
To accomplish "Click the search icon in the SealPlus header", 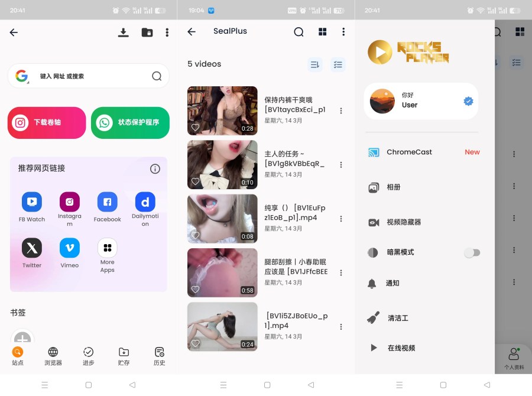I will 299,32.
